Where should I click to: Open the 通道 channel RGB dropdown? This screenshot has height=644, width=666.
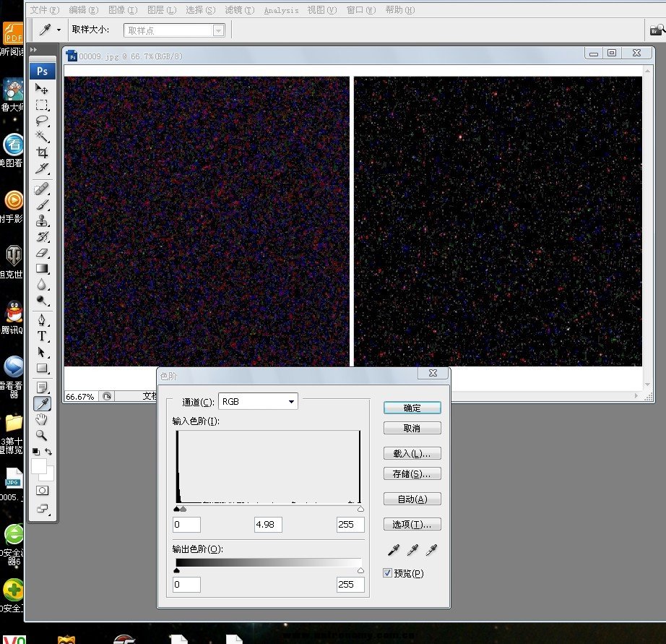[258, 401]
